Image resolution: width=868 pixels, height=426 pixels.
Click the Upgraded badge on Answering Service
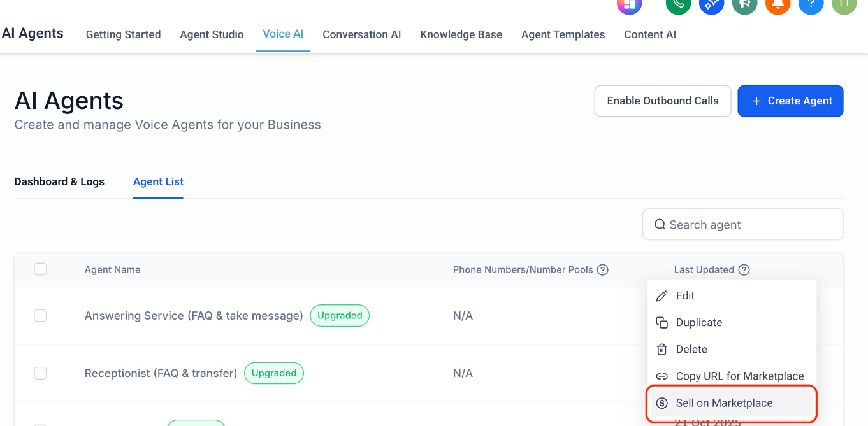tap(340, 315)
